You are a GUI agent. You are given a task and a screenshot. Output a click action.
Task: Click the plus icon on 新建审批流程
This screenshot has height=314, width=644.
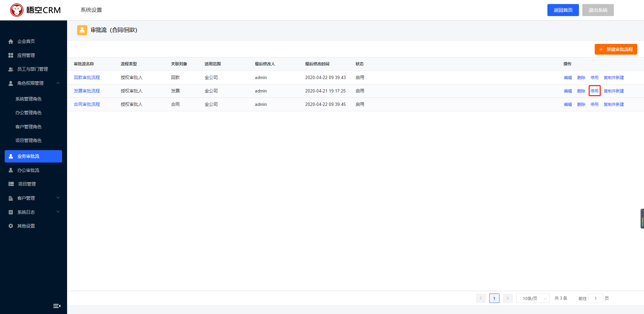pos(601,49)
